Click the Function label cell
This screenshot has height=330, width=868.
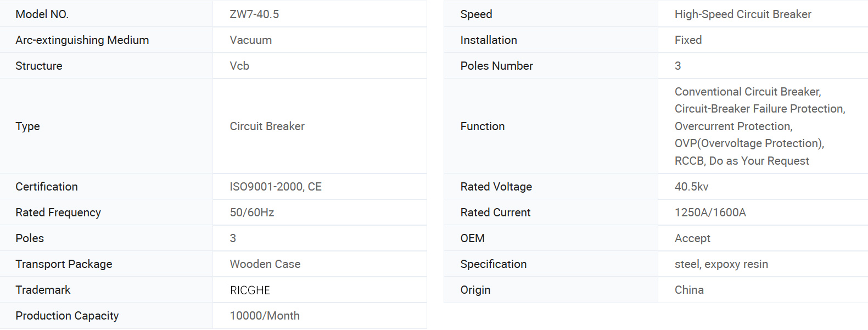(482, 126)
